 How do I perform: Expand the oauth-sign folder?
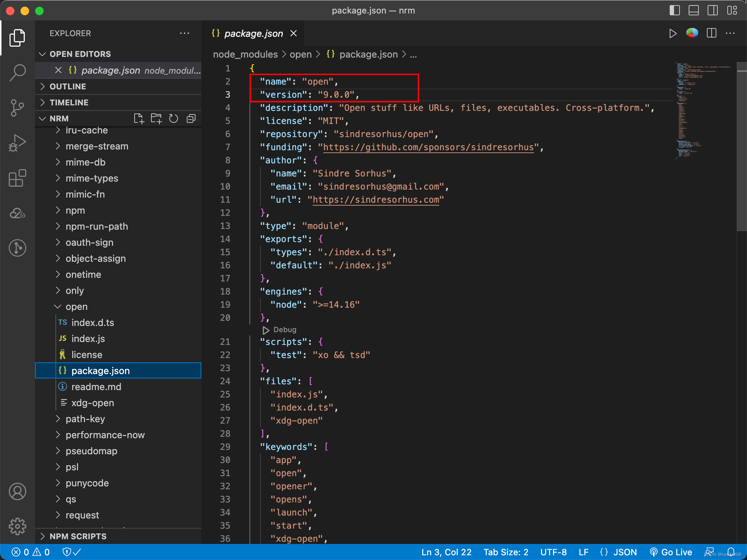(118, 242)
